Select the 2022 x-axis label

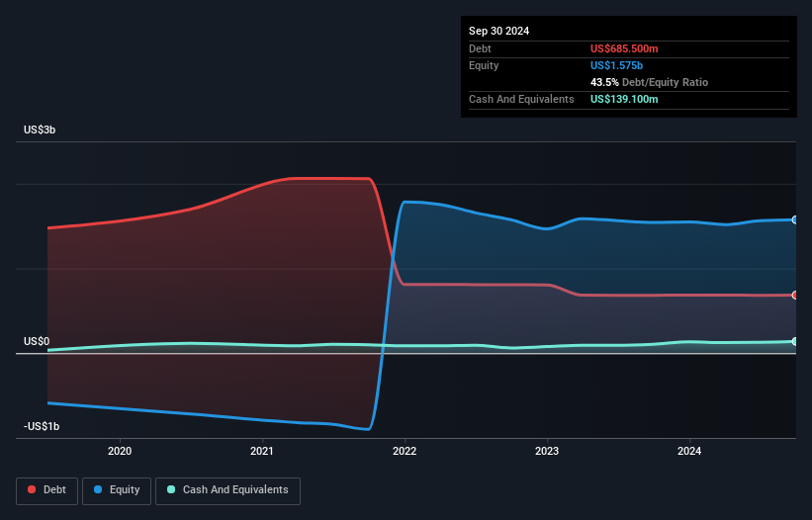point(405,451)
